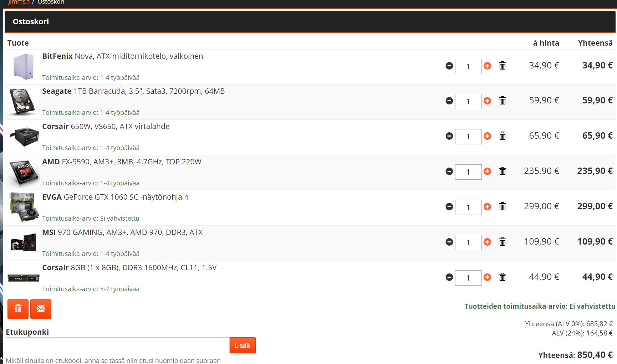Decrease quantity of AMD FX-9590
The width and height of the screenshot is (617, 364).
pos(449,171)
